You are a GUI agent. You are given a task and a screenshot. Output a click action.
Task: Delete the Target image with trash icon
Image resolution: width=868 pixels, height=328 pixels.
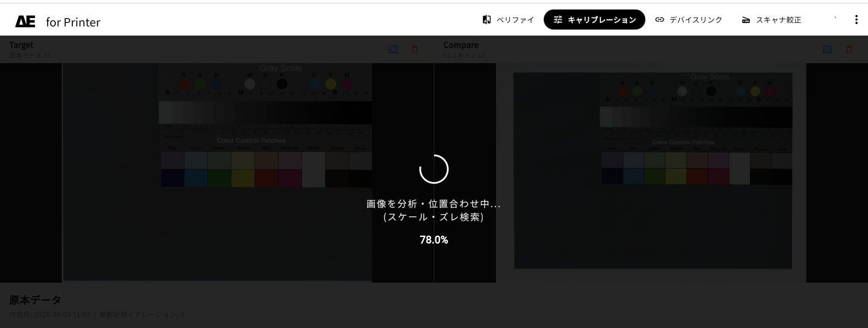[x=415, y=49]
